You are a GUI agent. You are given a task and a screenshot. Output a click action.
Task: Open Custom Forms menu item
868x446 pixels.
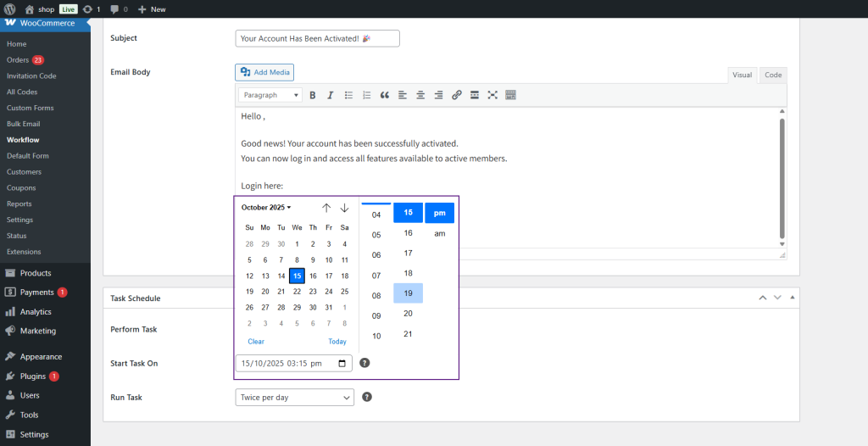[30, 108]
